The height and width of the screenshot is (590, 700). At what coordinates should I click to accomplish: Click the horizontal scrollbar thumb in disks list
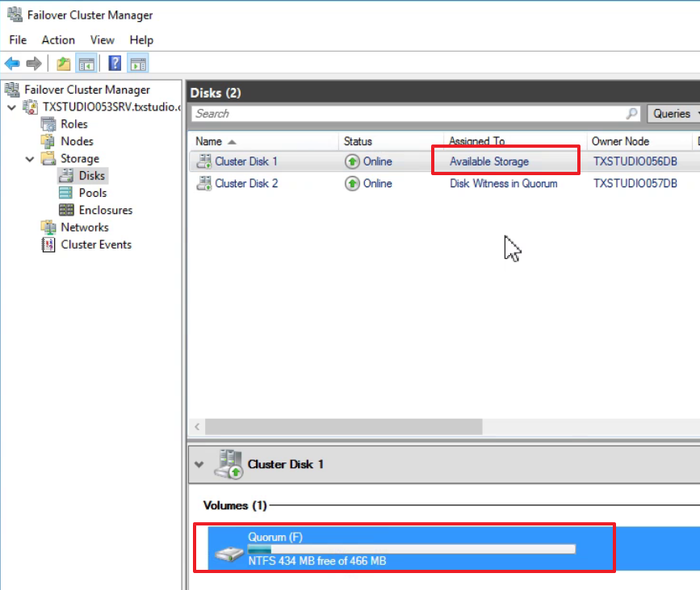click(x=344, y=427)
